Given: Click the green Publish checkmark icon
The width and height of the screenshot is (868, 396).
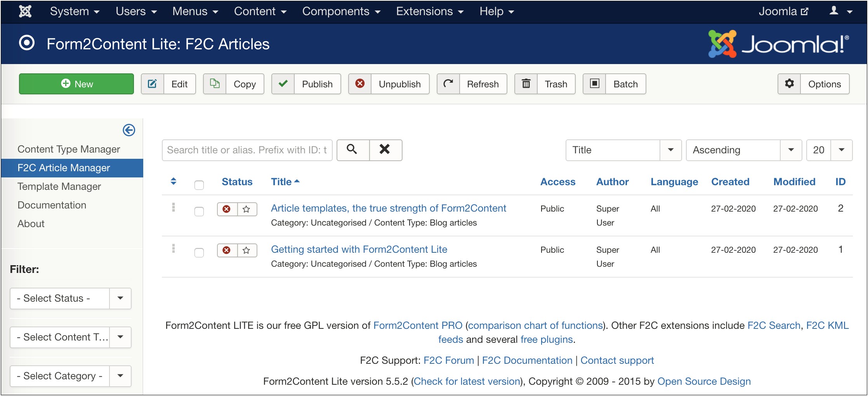Looking at the screenshot, I should point(283,84).
